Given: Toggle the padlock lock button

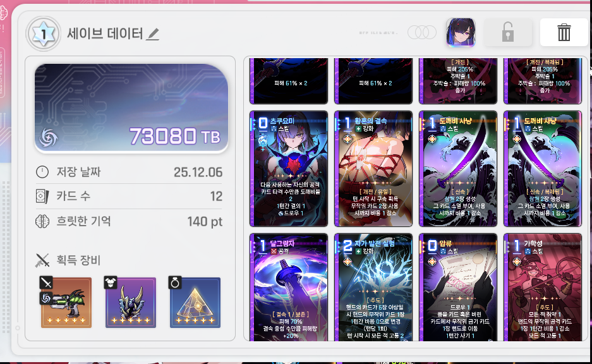Looking at the screenshot, I should (x=508, y=32).
